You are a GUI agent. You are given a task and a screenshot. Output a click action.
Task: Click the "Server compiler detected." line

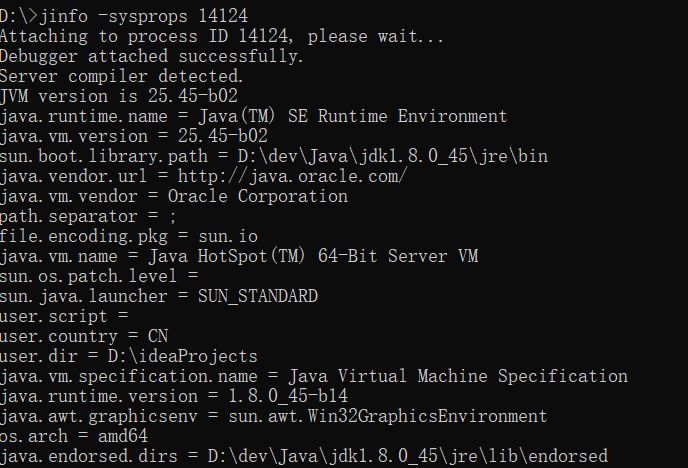121,76
